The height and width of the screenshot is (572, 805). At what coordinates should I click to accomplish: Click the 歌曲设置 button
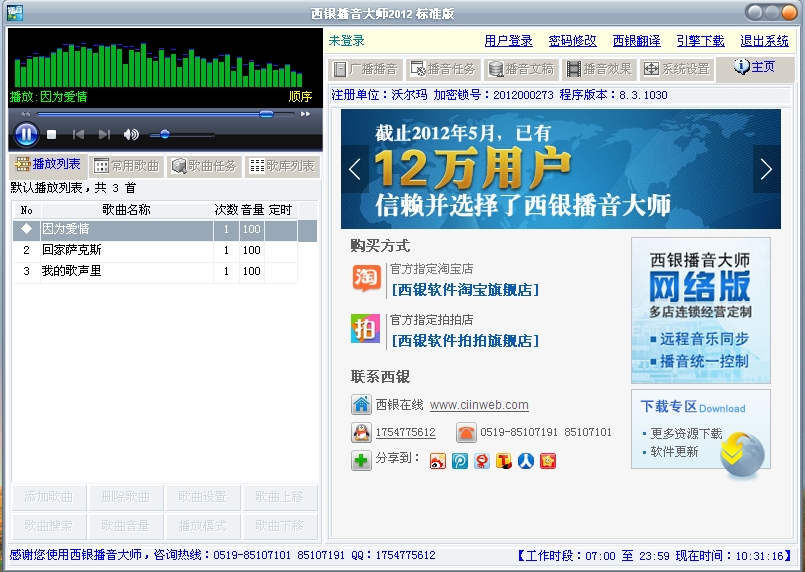coord(203,497)
